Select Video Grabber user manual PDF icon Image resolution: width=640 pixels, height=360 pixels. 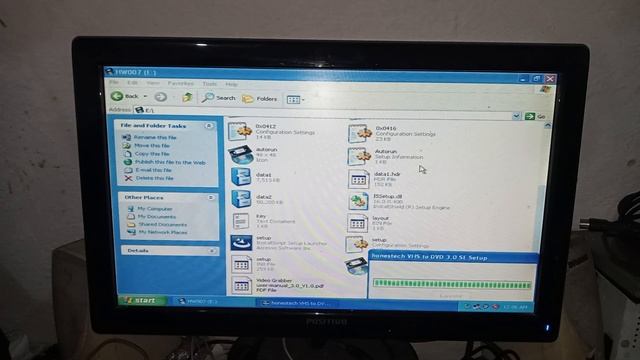click(241, 286)
